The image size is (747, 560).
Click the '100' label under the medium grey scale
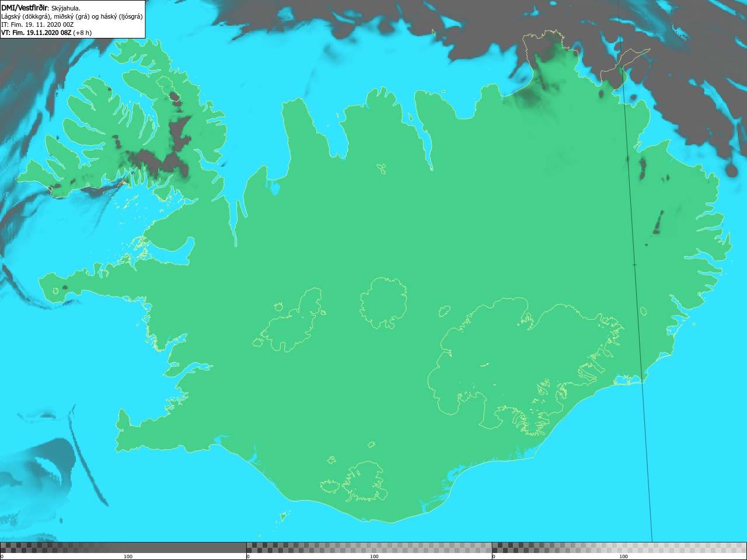tap(374, 556)
